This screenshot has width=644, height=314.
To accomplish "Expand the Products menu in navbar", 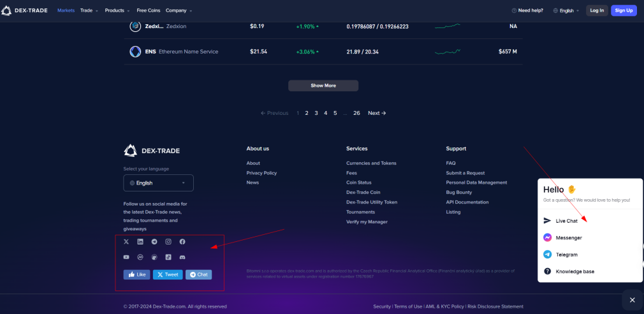I will (117, 10).
